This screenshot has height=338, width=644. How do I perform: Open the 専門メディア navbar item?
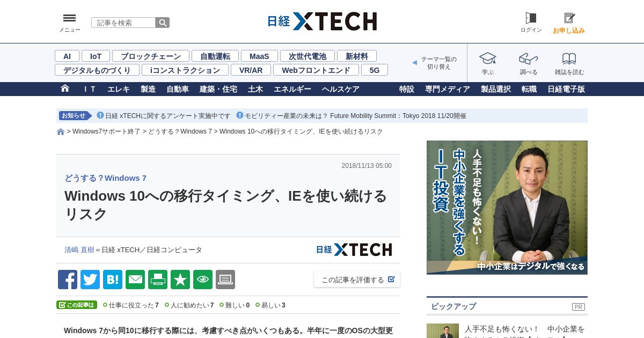448,89
